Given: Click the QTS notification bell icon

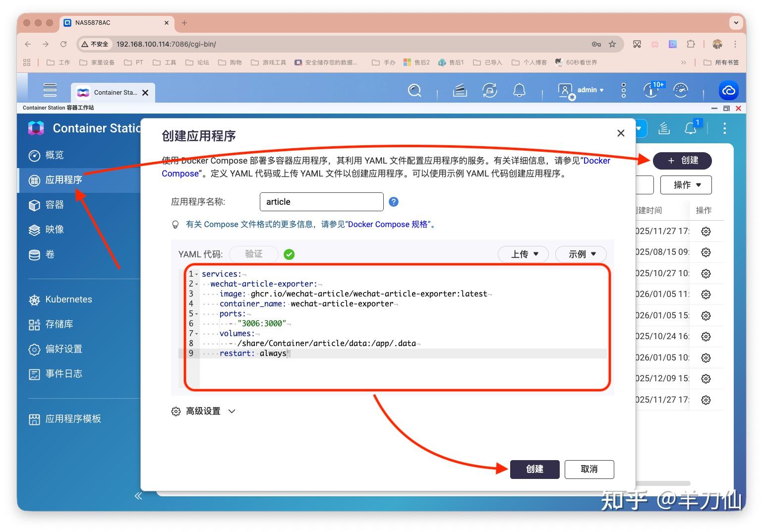Looking at the screenshot, I should click(x=519, y=90).
